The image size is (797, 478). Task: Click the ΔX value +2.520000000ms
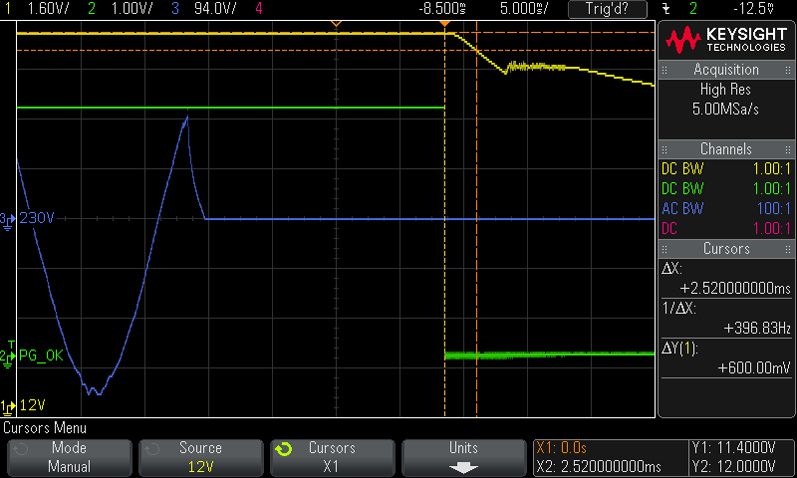pyautogui.click(x=735, y=288)
